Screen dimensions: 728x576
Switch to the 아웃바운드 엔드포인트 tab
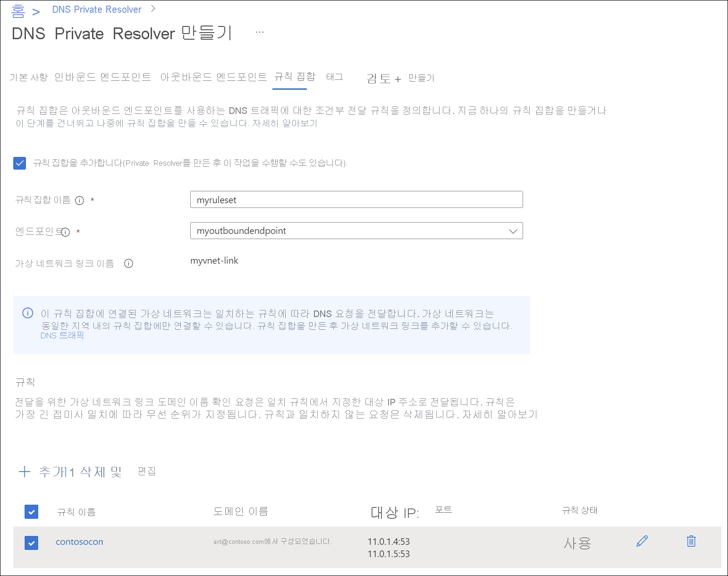pos(213,77)
